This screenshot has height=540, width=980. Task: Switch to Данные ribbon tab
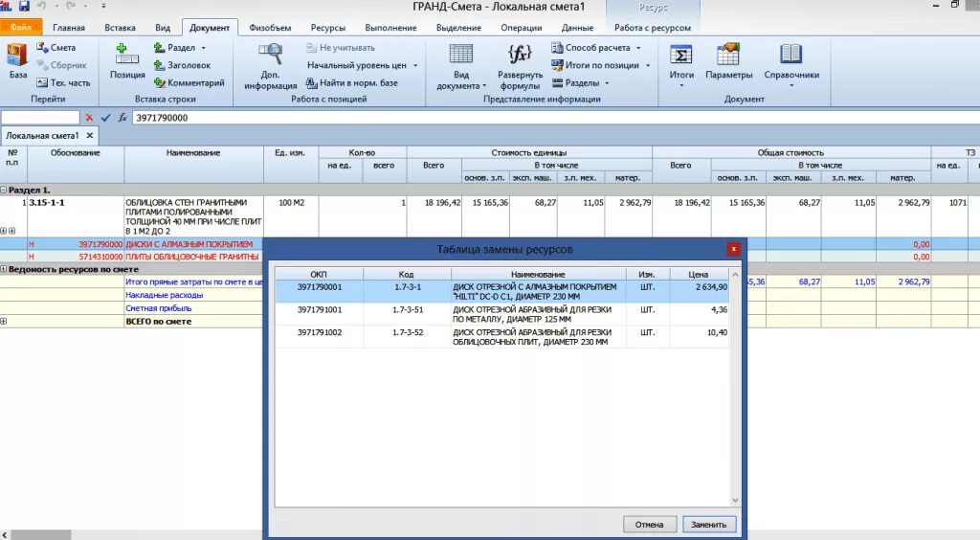[x=577, y=28]
